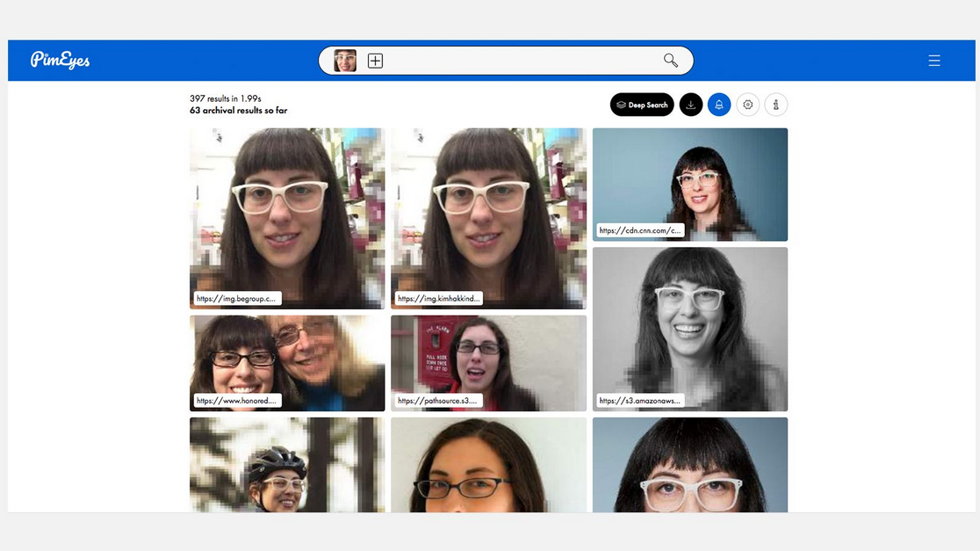The width and height of the screenshot is (980, 551).
Task: Open the img.kimhakkind... source link
Action: pyautogui.click(x=437, y=299)
